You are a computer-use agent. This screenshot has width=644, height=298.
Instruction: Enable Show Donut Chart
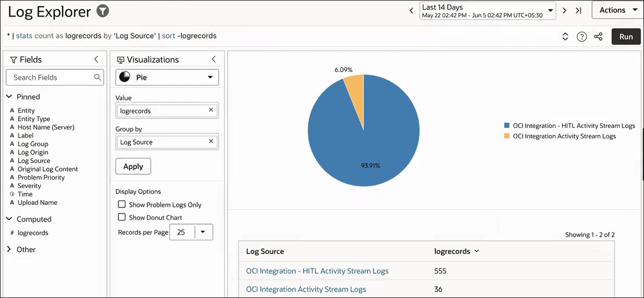click(x=121, y=217)
